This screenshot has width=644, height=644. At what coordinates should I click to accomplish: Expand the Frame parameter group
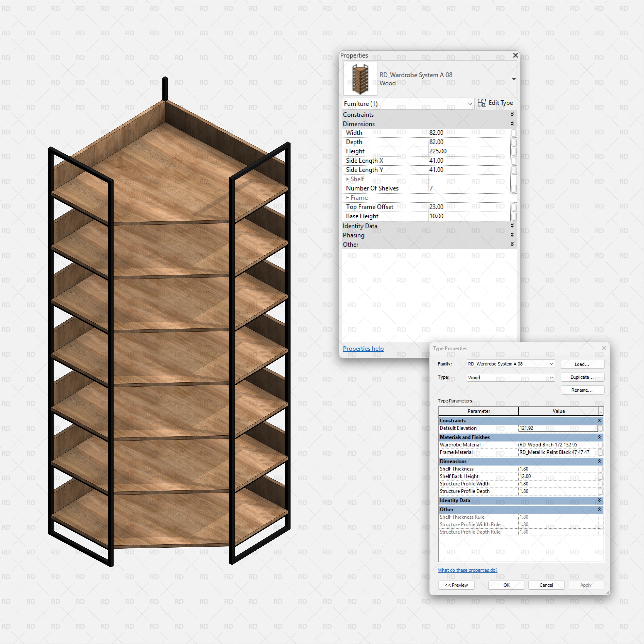click(348, 198)
